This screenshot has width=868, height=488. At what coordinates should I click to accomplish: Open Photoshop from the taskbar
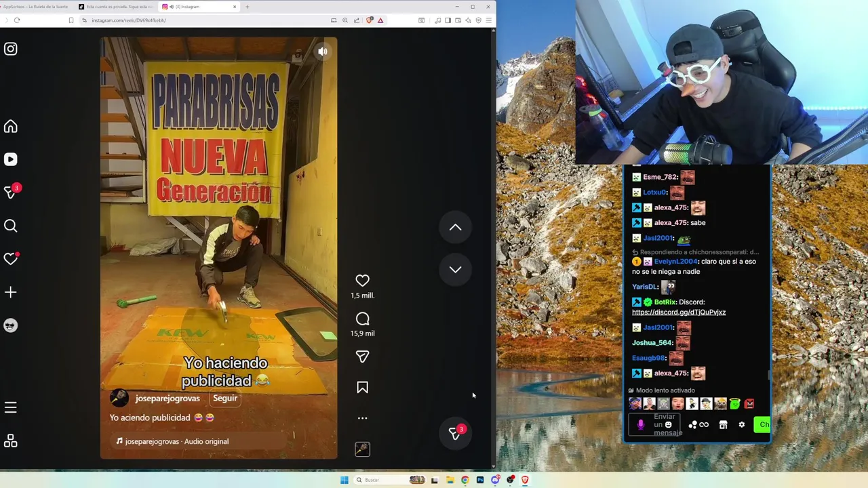480,480
